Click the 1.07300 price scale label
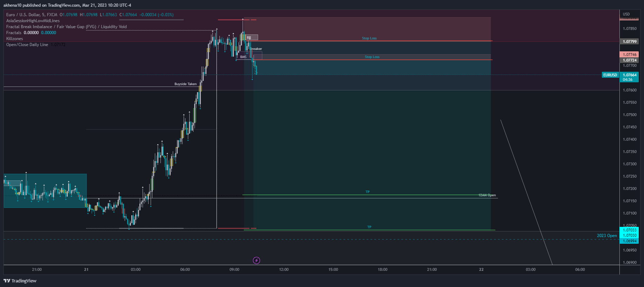The height and width of the screenshot is (287, 644). (x=630, y=164)
